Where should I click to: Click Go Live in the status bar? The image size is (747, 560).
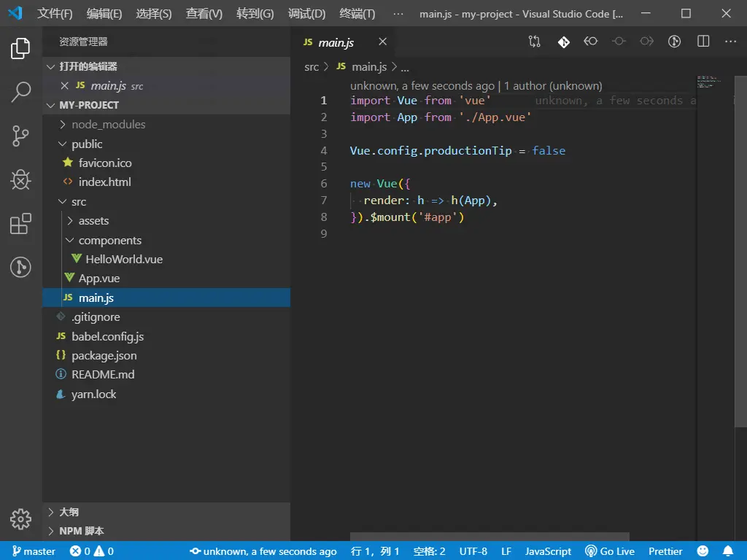click(610, 551)
